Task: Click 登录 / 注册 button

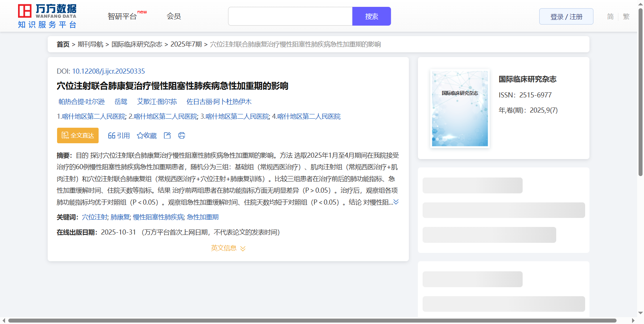Action: click(x=566, y=17)
